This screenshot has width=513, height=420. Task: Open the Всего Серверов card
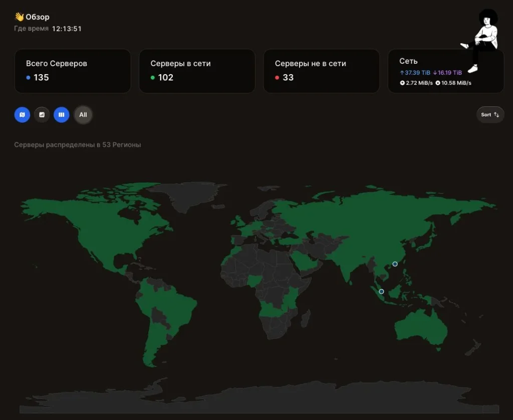(x=73, y=71)
